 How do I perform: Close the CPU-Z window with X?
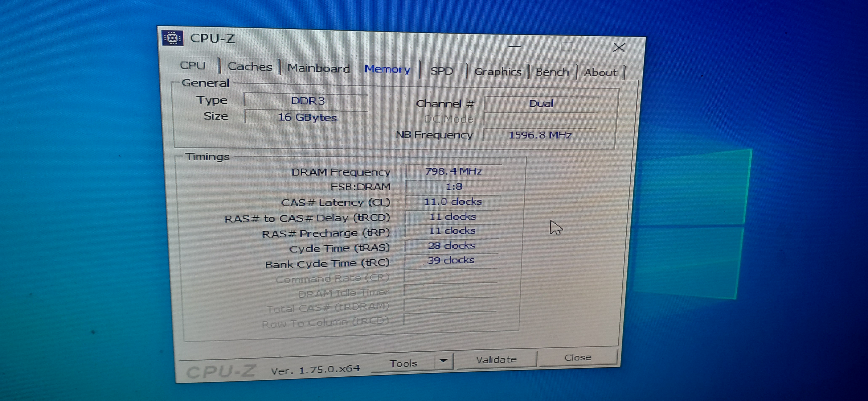619,47
